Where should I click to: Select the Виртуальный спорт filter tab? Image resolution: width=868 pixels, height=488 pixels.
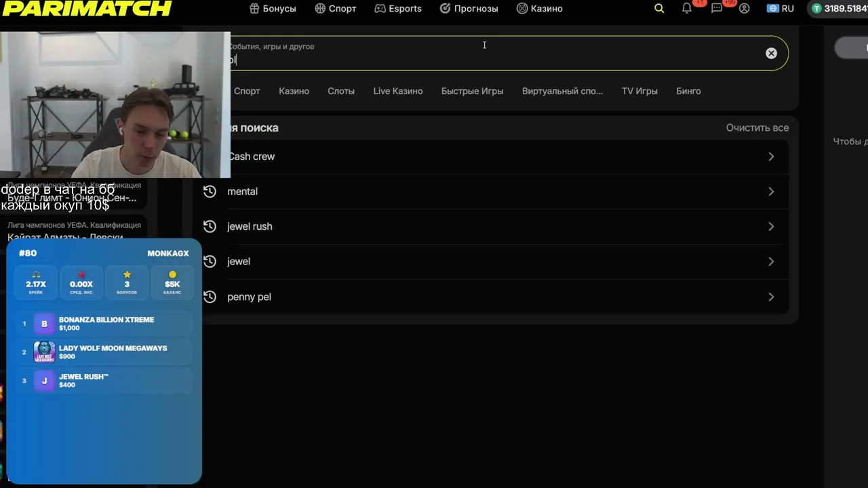[562, 91]
